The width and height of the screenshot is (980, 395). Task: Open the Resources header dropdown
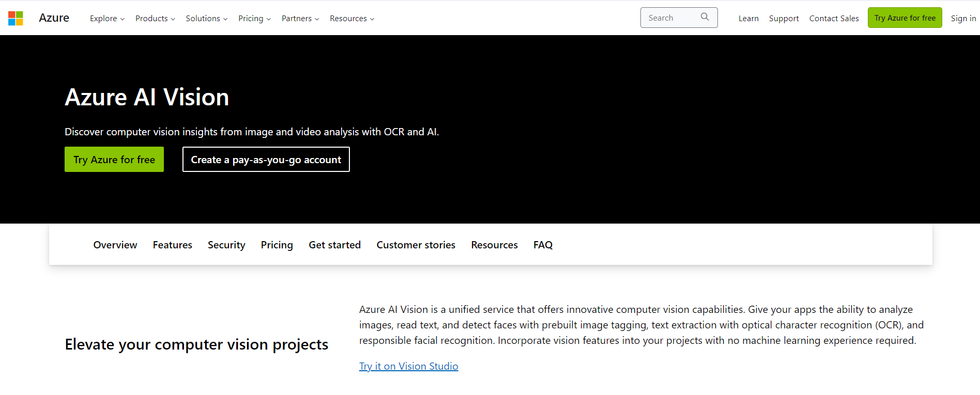(352, 19)
